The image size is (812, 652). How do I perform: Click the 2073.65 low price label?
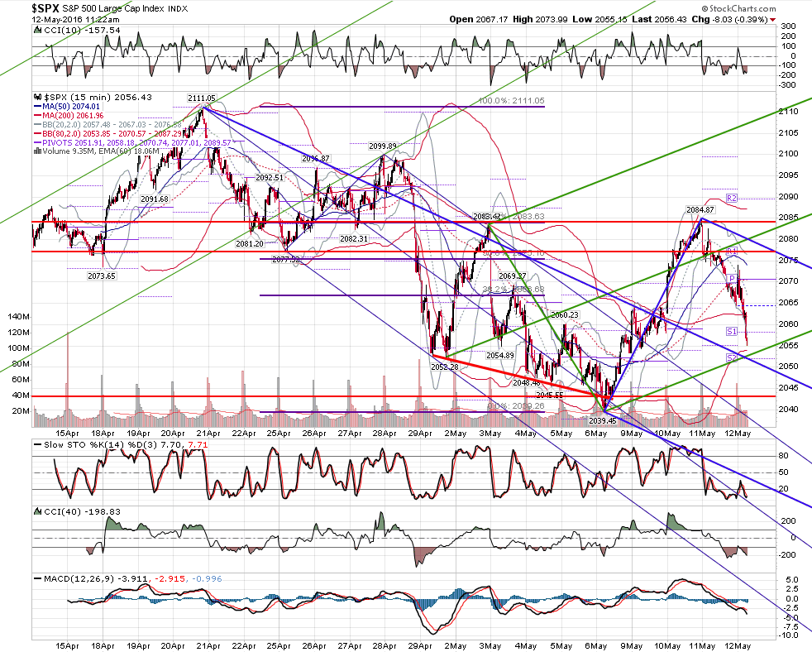[102, 276]
